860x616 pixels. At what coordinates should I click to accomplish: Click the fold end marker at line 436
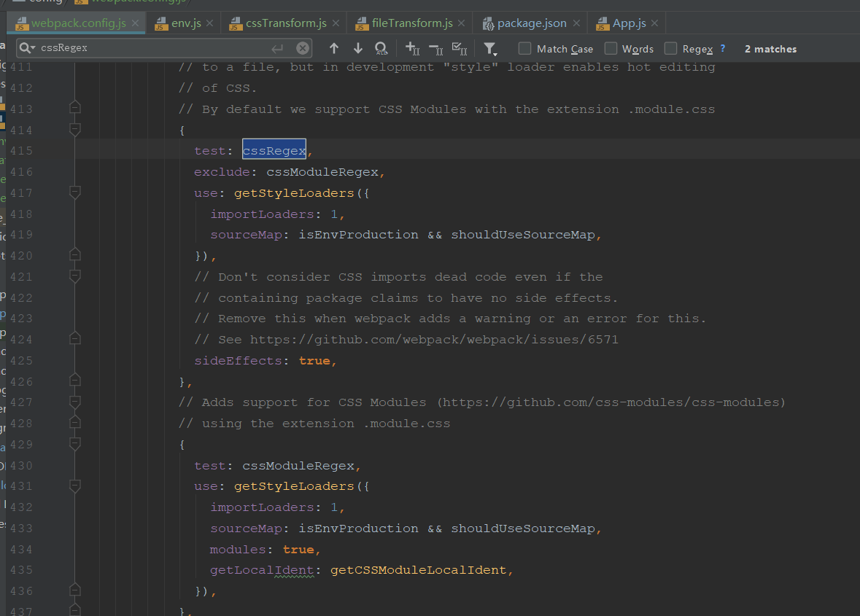[75, 590]
